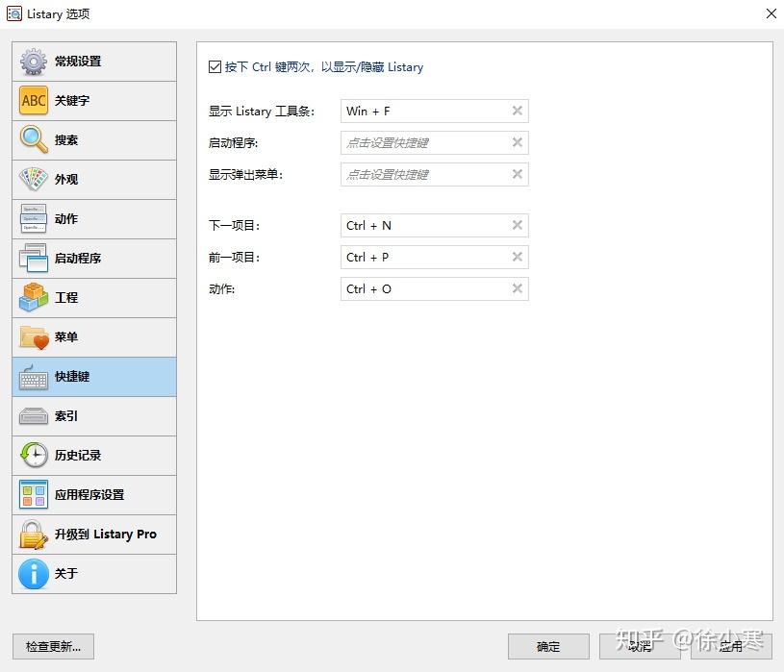Viewport: 784px width, 672px height.
Task: Switch to the 外观 tab
Action: pos(94,180)
